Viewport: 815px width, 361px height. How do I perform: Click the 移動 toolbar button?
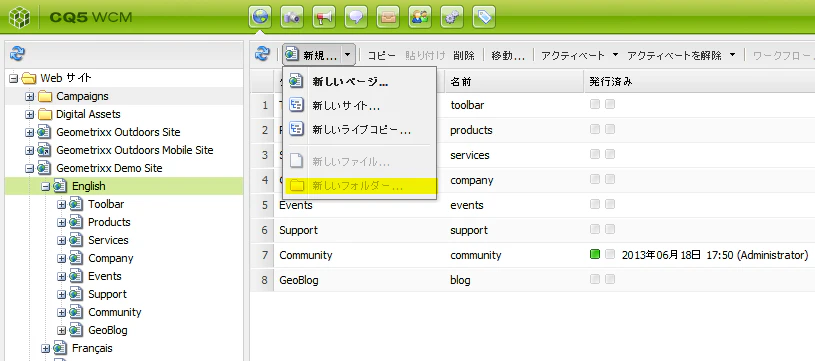pyautogui.click(x=508, y=55)
